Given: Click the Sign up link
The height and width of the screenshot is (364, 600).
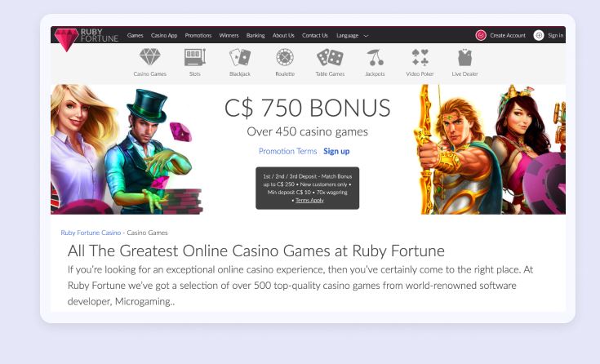Looking at the screenshot, I should pyautogui.click(x=336, y=151).
